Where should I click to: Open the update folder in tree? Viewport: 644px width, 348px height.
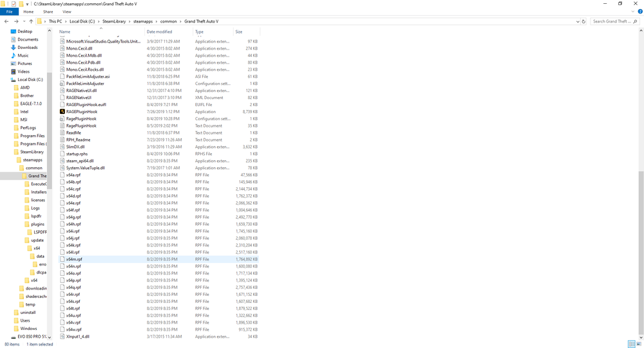click(37, 240)
